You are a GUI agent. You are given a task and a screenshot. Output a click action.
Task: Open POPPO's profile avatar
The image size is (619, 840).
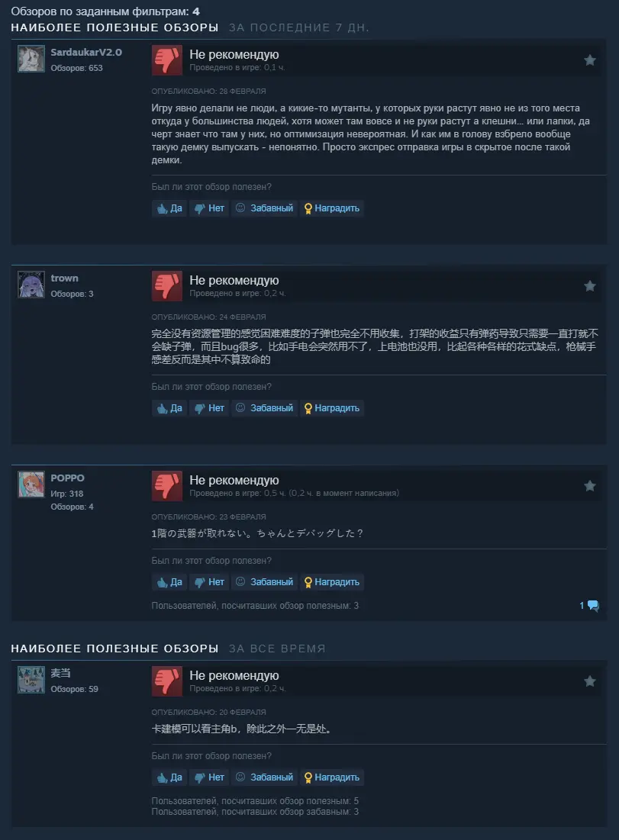(x=31, y=484)
